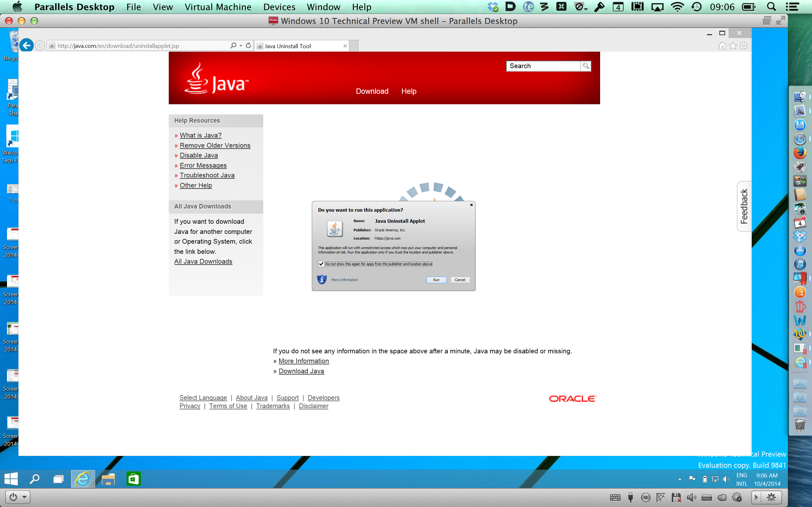Expand the address bar search dropdown arrow

(241, 46)
